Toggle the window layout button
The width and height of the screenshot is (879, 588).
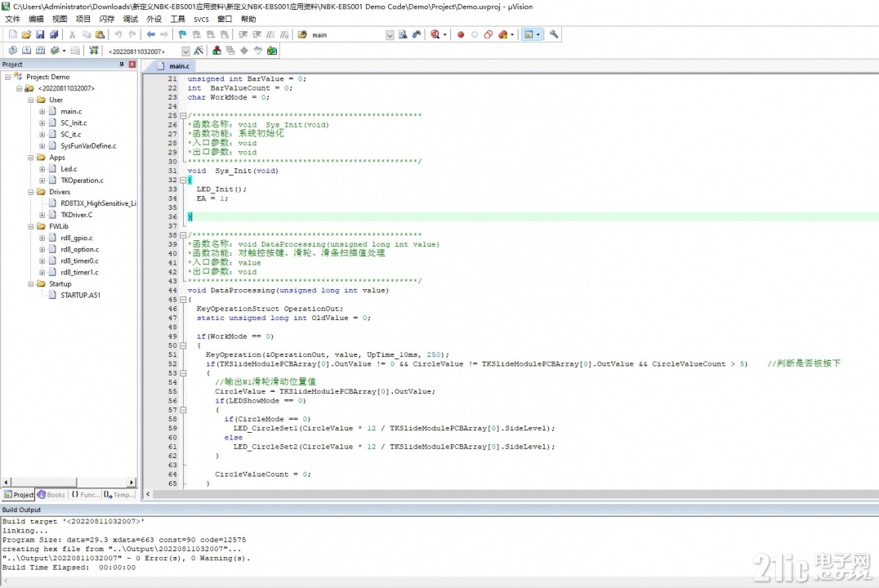tap(528, 35)
